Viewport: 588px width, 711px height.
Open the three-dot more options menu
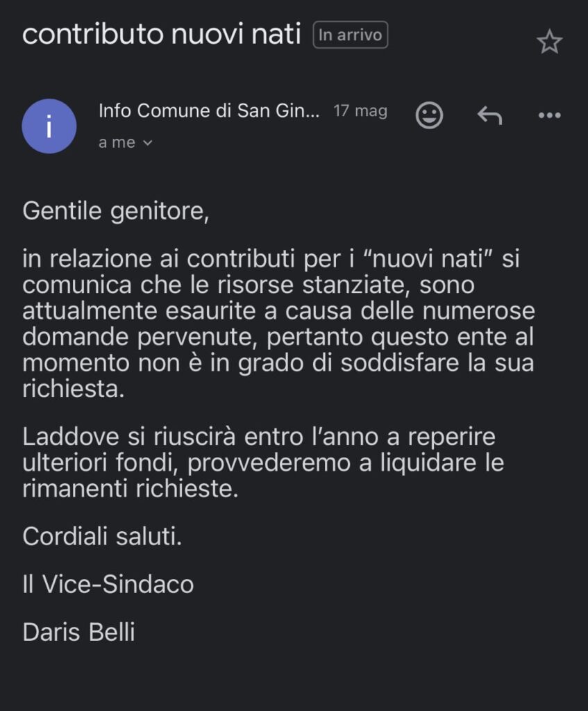point(549,115)
